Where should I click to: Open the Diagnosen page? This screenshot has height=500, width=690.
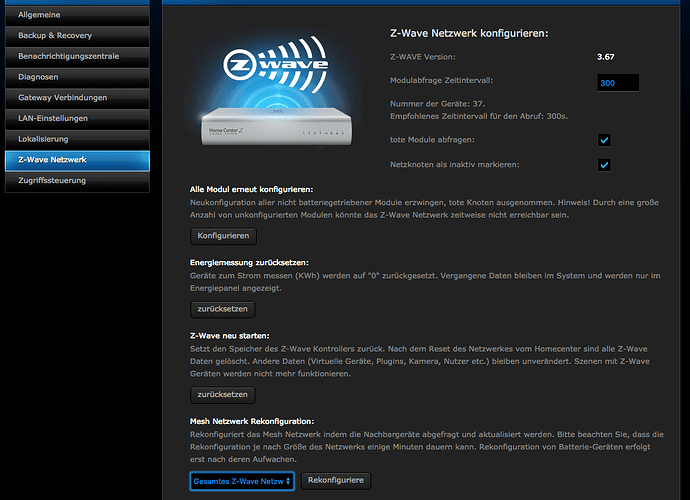point(77,77)
